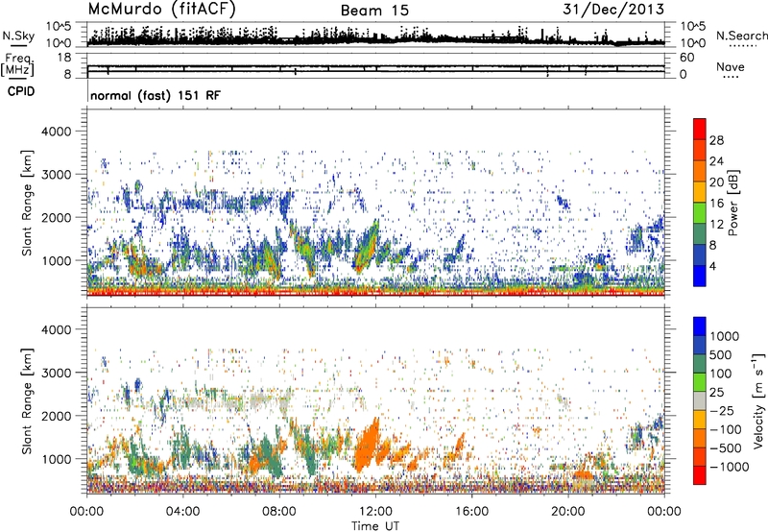Click the 24 label on Power colorbar

click(716, 161)
